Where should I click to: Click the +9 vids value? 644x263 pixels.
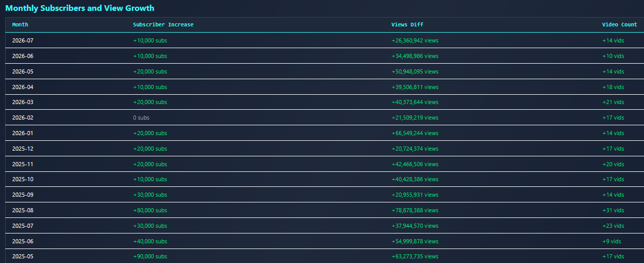click(611, 241)
